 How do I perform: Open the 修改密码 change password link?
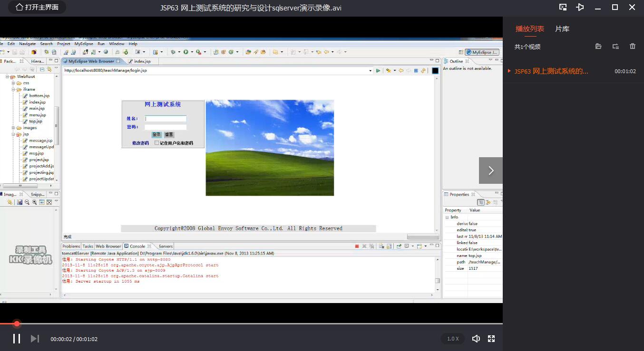(140, 143)
